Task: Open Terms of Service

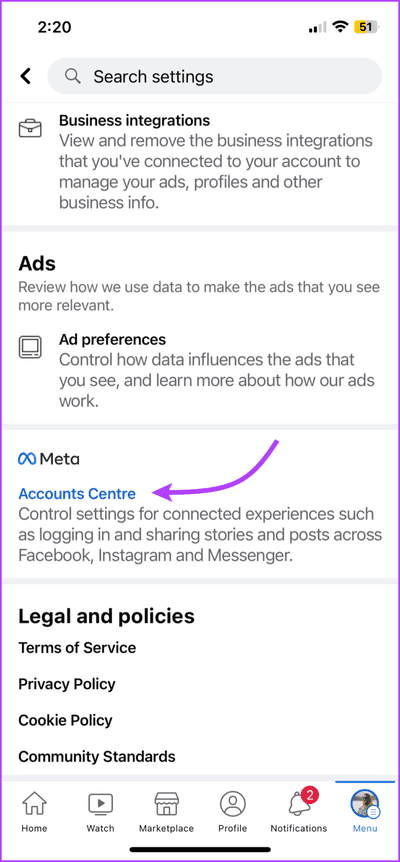Action: tap(77, 648)
